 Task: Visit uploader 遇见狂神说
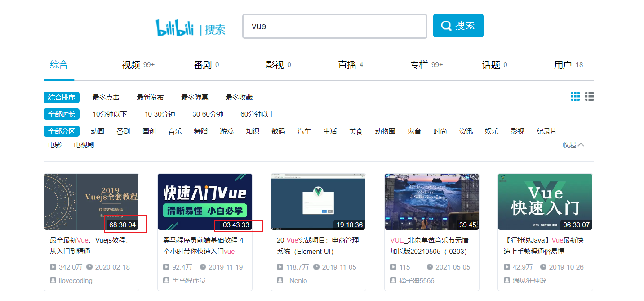tap(529, 281)
